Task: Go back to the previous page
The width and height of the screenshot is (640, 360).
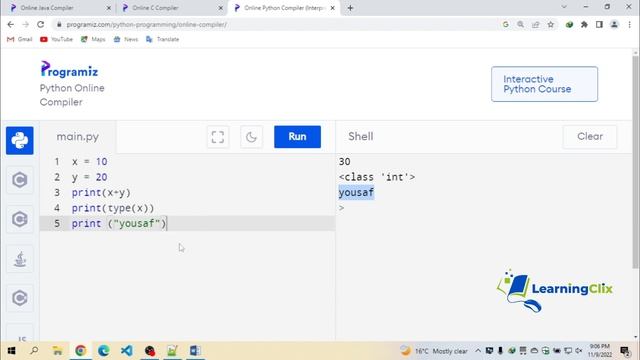Action: [11, 24]
